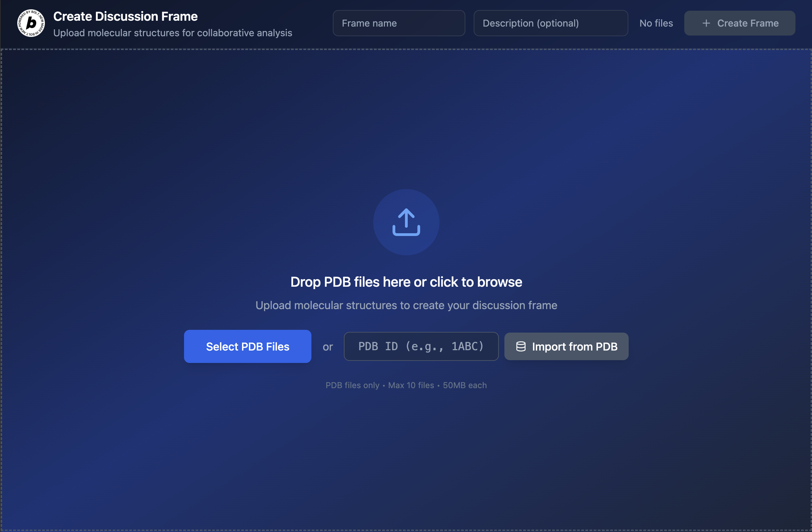Click the Create Discussion Frame title
Viewport: 812px width, 532px height.
[125, 16]
